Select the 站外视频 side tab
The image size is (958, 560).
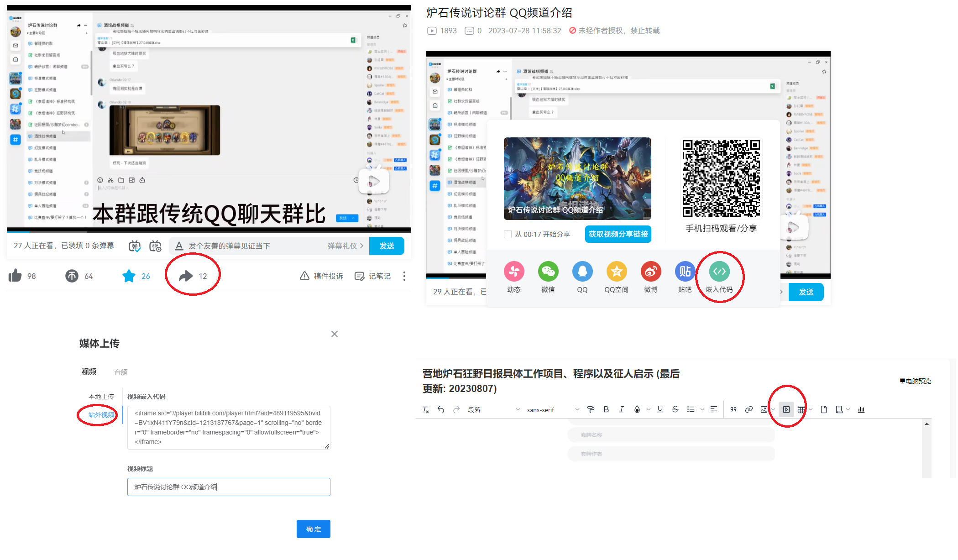tap(101, 415)
